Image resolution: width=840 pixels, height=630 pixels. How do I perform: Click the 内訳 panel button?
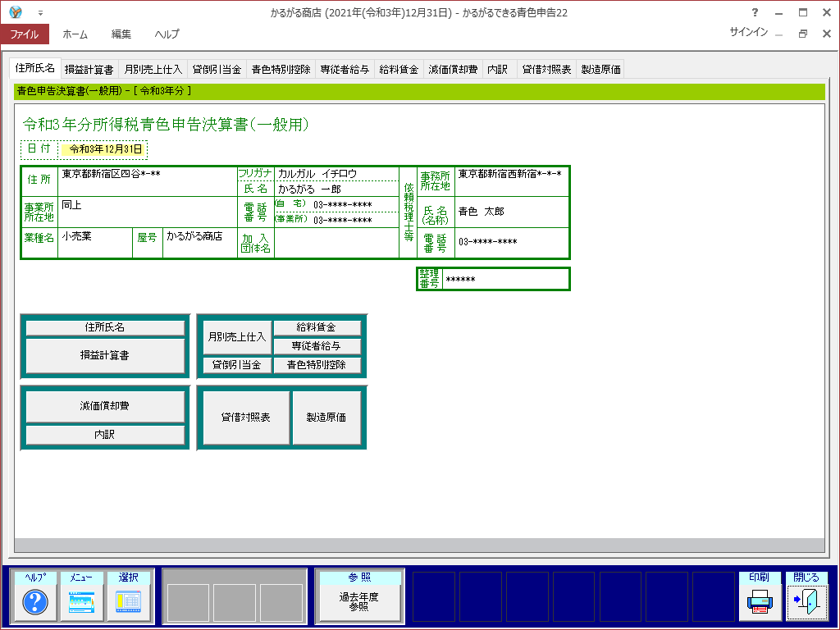pos(105,435)
